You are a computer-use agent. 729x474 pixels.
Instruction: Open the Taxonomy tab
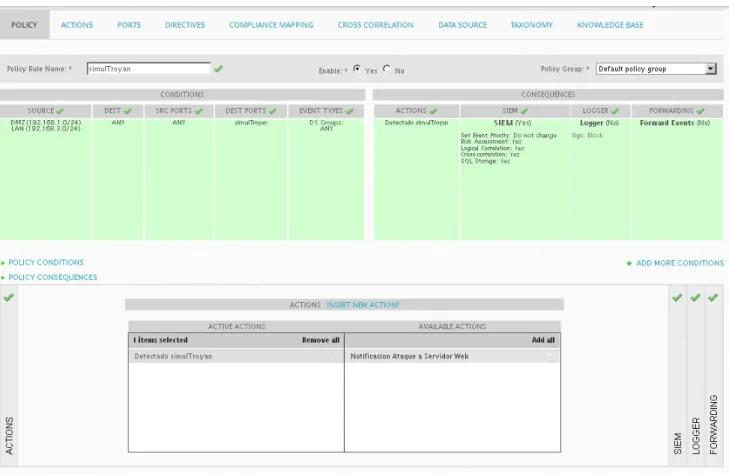(x=531, y=25)
